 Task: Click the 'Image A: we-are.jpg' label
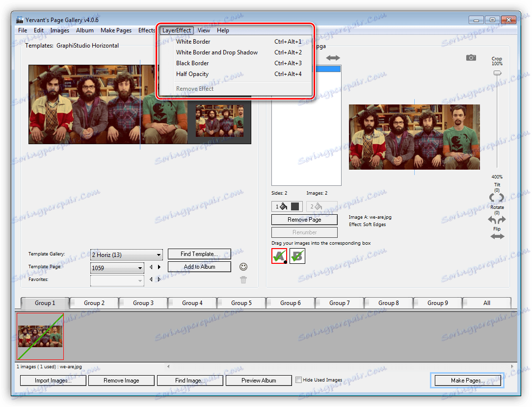(370, 217)
